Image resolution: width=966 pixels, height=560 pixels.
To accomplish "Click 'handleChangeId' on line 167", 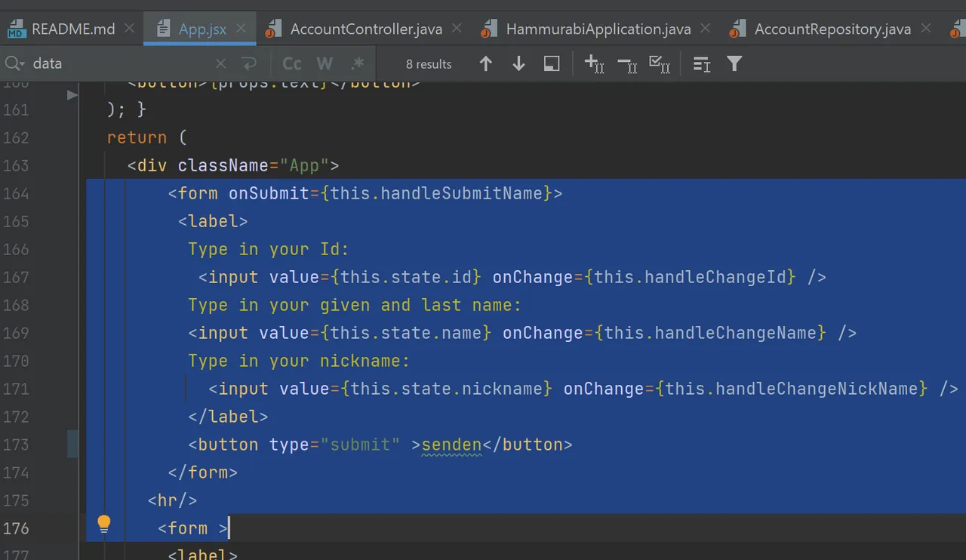I will pyautogui.click(x=715, y=277).
